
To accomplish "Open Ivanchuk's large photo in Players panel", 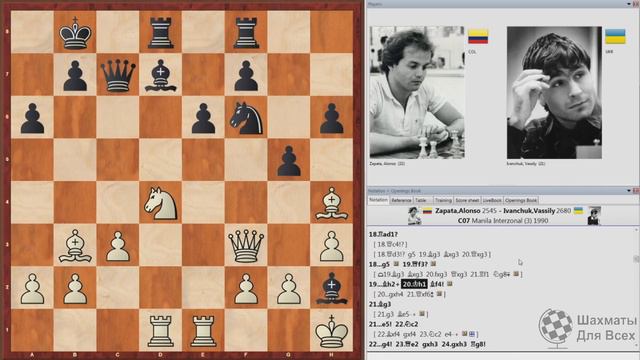I will [554, 93].
